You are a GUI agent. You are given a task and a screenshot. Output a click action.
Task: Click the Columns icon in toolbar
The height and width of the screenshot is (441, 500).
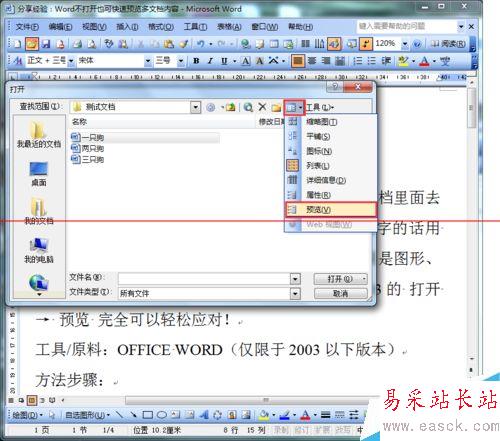(305, 44)
